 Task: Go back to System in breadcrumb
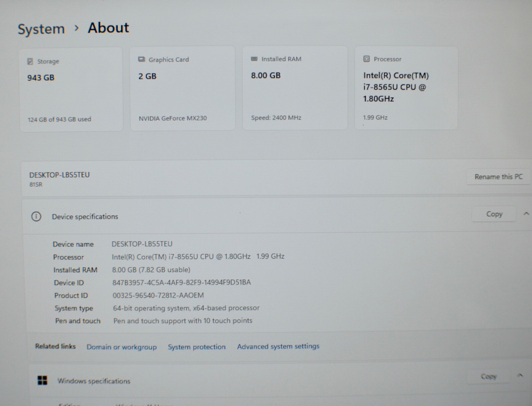click(x=41, y=29)
